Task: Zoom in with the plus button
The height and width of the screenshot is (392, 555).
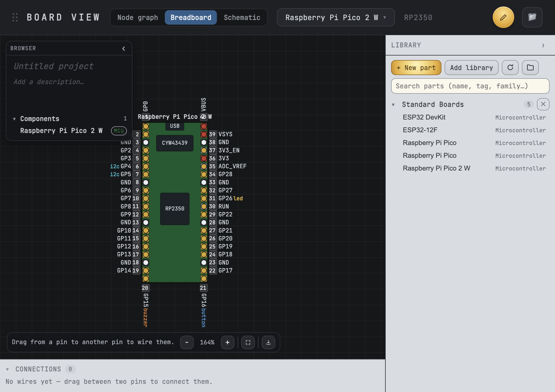Action: (227, 342)
